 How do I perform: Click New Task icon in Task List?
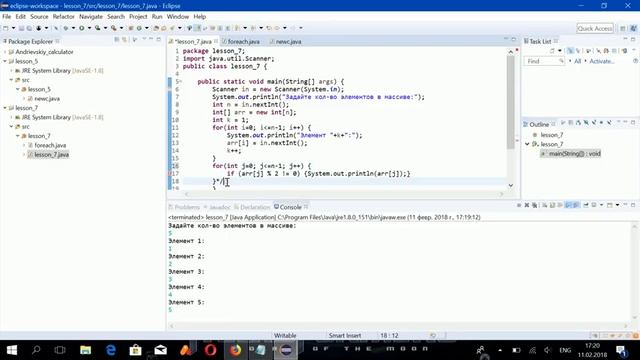(x=552, y=51)
